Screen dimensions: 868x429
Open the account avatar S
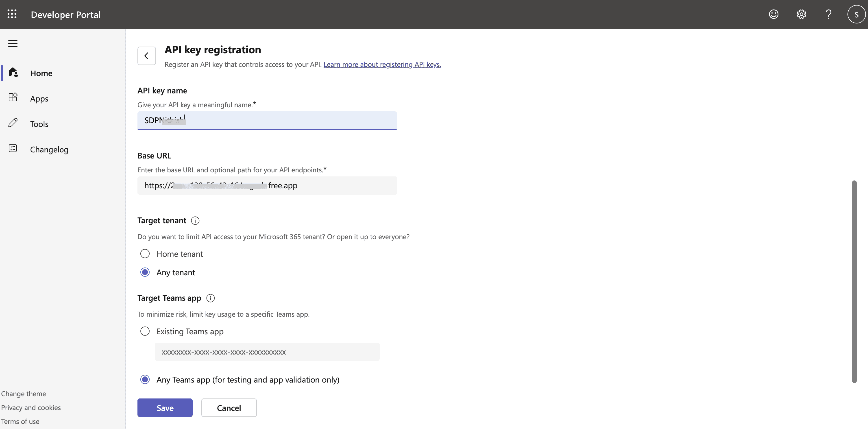click(x=856, y=15)
